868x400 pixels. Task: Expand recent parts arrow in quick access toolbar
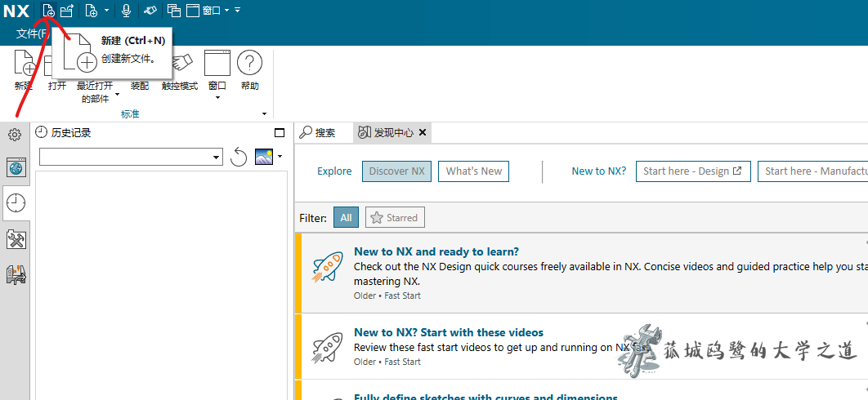[107, 10]
